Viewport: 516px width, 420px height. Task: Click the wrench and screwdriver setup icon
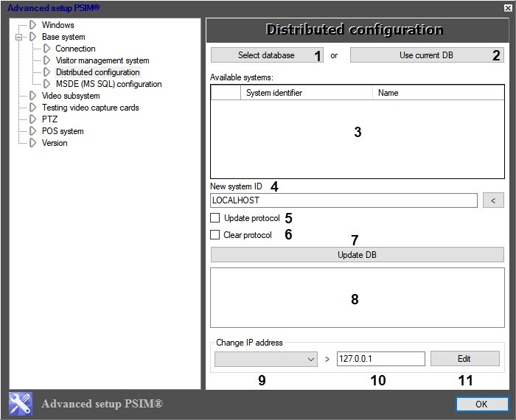21,404
